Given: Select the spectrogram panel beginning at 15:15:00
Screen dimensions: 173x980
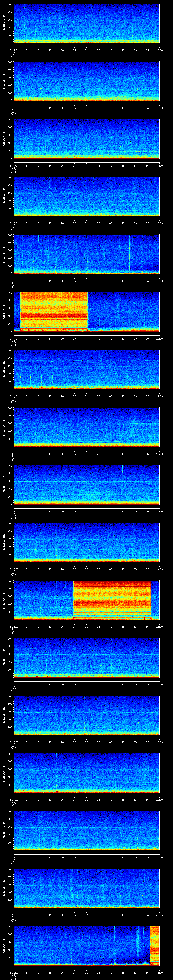Looking at the screenshot, I should coord(86,81).
